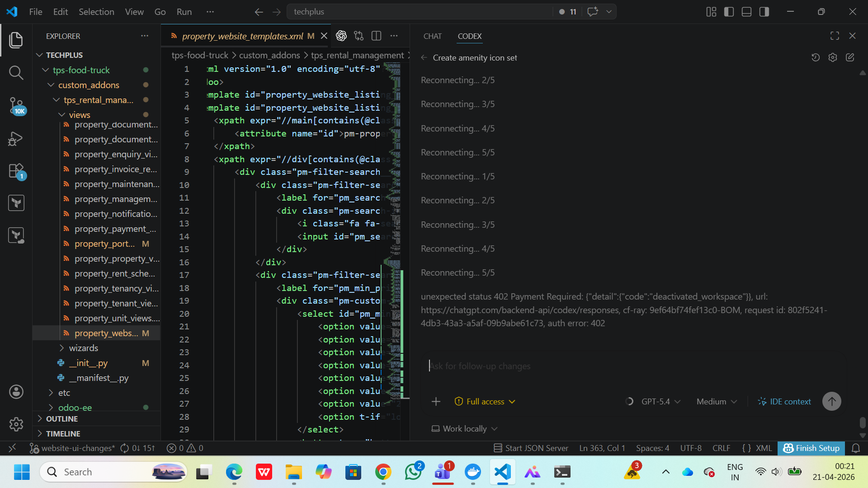Add attachment with plus icon in Codex
Screen dimensions: 868x488
(x=436, y=401)
